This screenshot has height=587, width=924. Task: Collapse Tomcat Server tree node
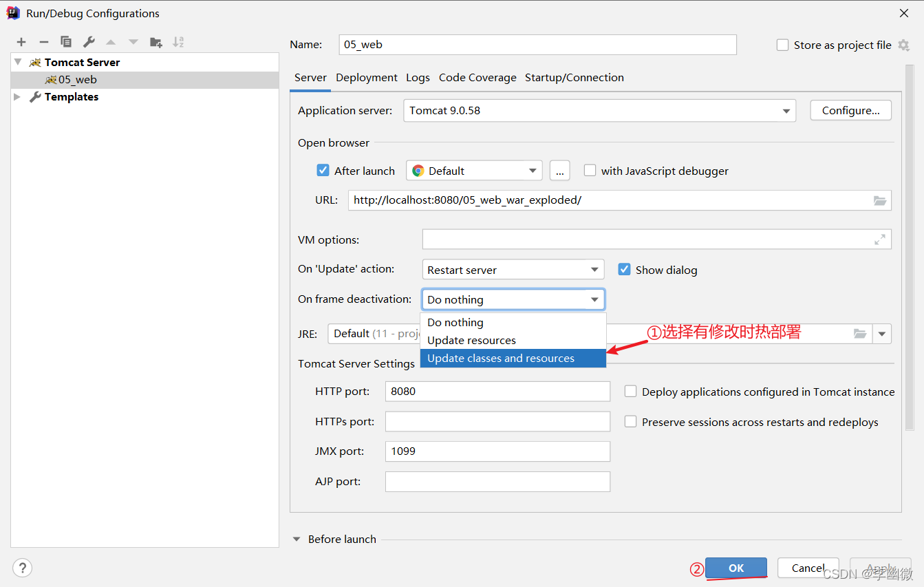[18, 62]
